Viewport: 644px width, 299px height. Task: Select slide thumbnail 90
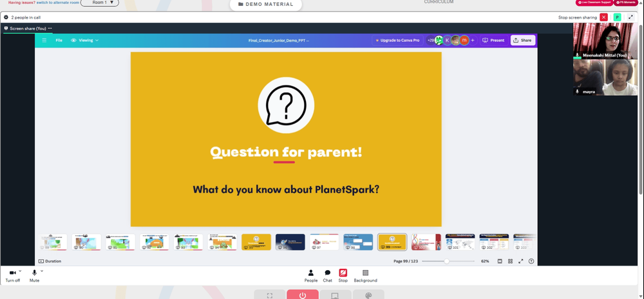pyautogui.click(x=86, y=242)
